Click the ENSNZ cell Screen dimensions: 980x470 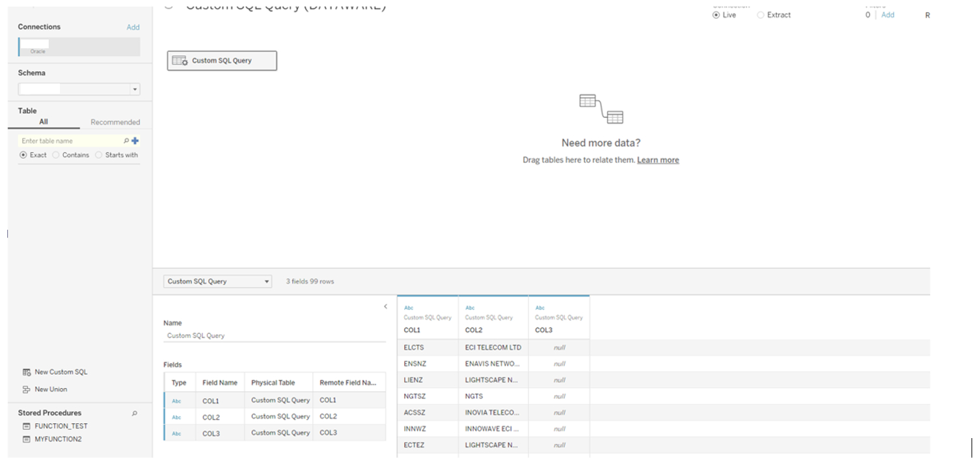428,364
